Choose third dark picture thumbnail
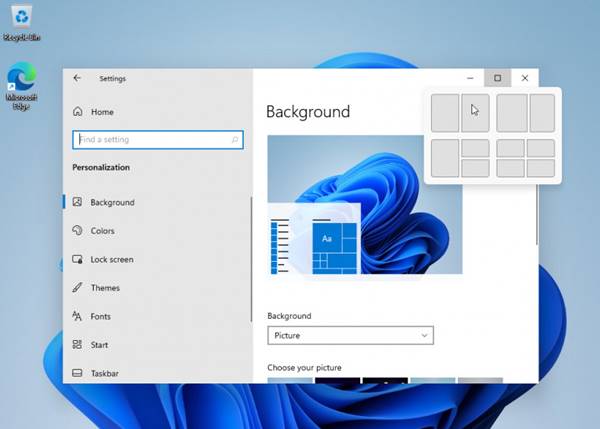Screen dimensions: 600x429 pyautogui.click(x=385, y=380)
